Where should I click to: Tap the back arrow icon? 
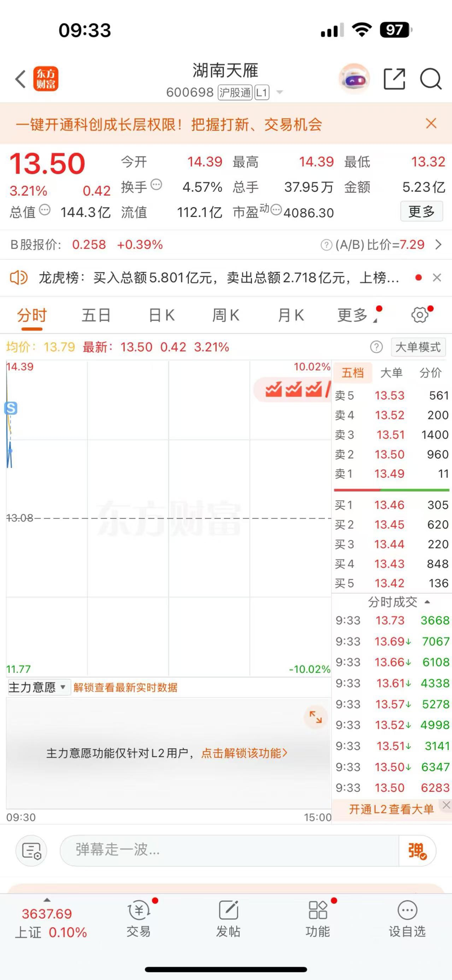[x=20, y=79]
